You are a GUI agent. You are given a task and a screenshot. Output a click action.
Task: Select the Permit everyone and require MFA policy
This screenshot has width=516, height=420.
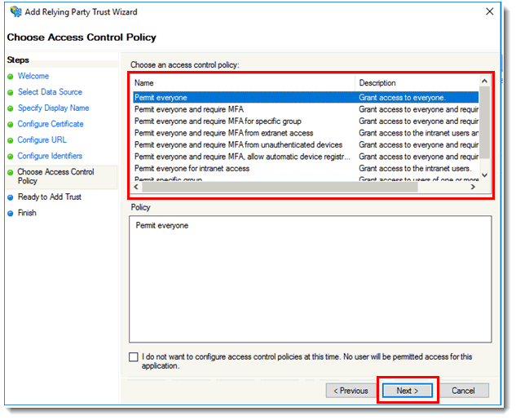[189, 109]
